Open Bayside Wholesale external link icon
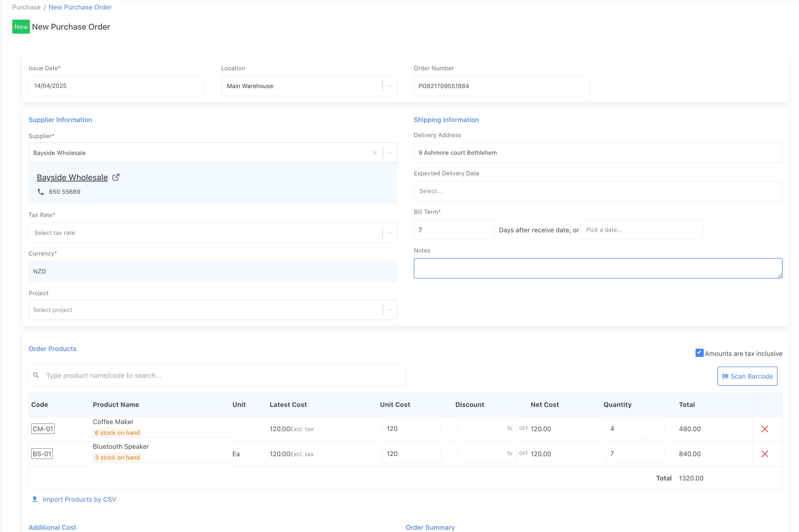 (116, 177)
